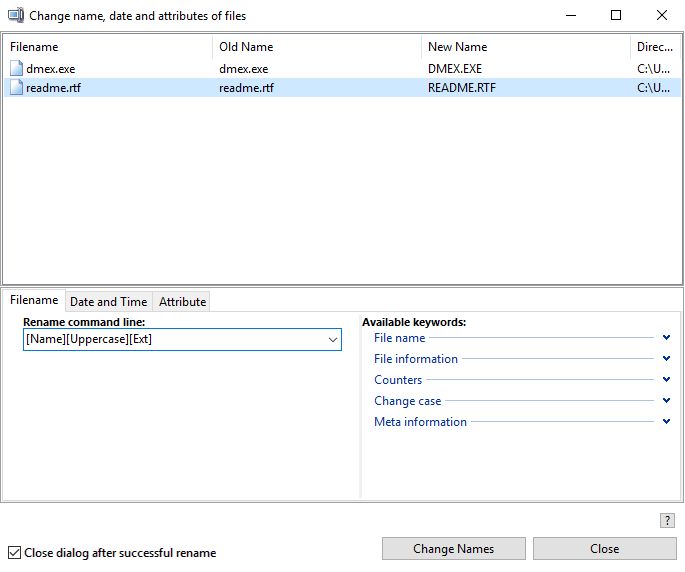Click the dialog title bar app icon
685x572 pixels.
tap(16, 16)
